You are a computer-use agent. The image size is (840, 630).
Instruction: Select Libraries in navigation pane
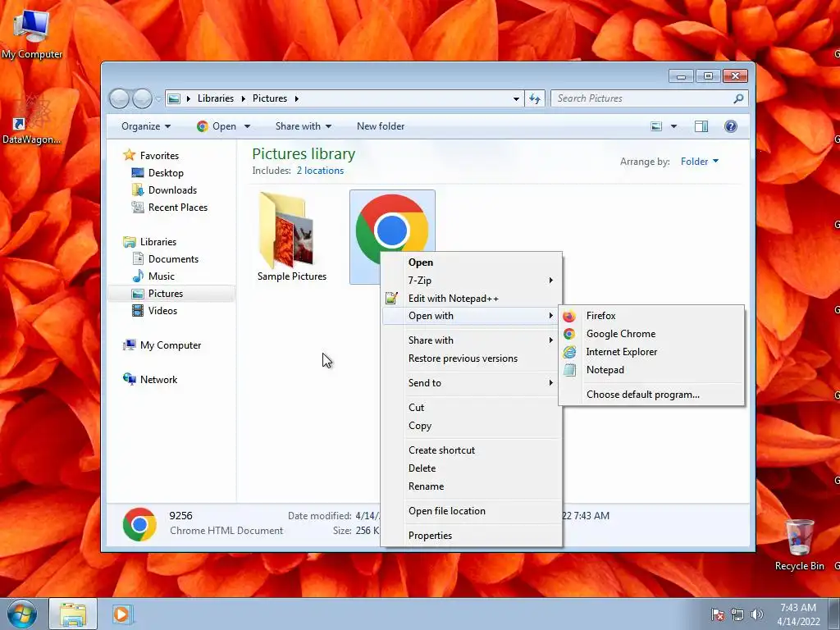[x=157, y=242]
